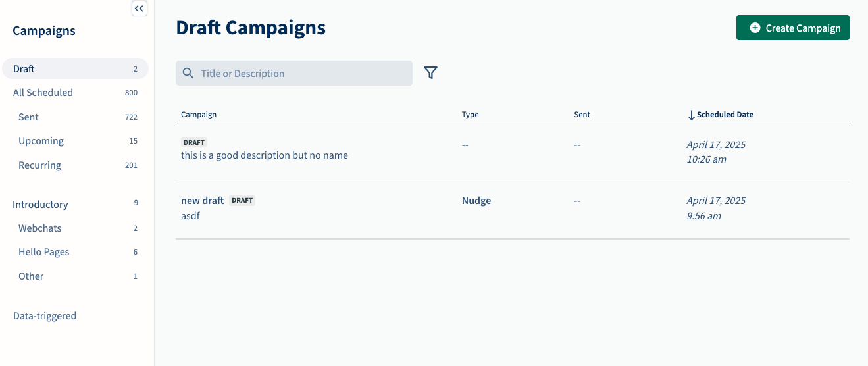Collapse the sidebar with double-chevron icon
The image size is (868, 366).
[x=140, y=9]
